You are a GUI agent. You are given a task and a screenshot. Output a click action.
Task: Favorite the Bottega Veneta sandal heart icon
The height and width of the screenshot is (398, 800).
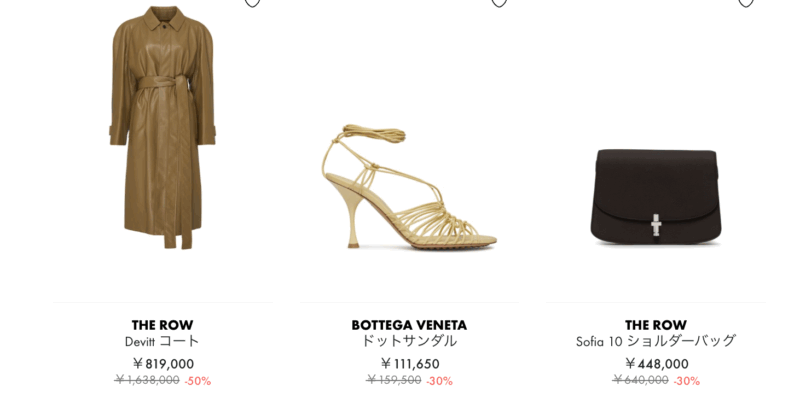point(499,3)
